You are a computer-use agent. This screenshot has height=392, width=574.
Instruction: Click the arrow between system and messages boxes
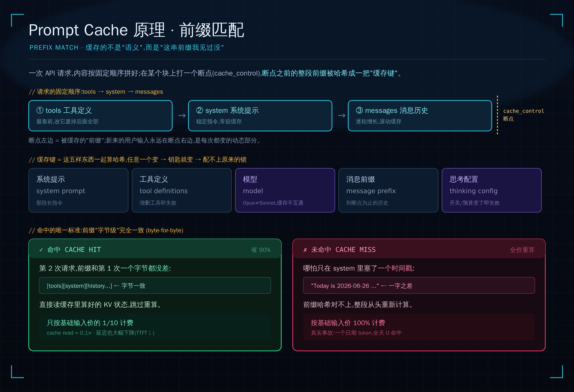(342, 115)
